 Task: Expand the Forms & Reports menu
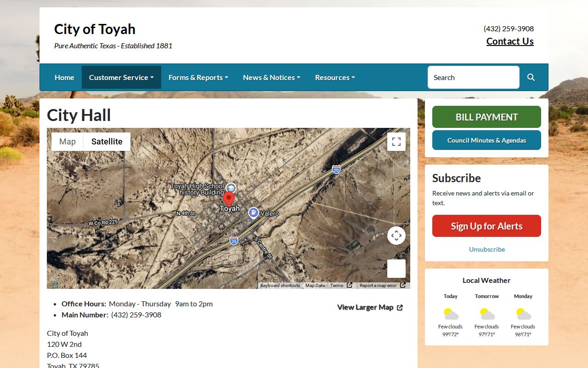[198, 77]
